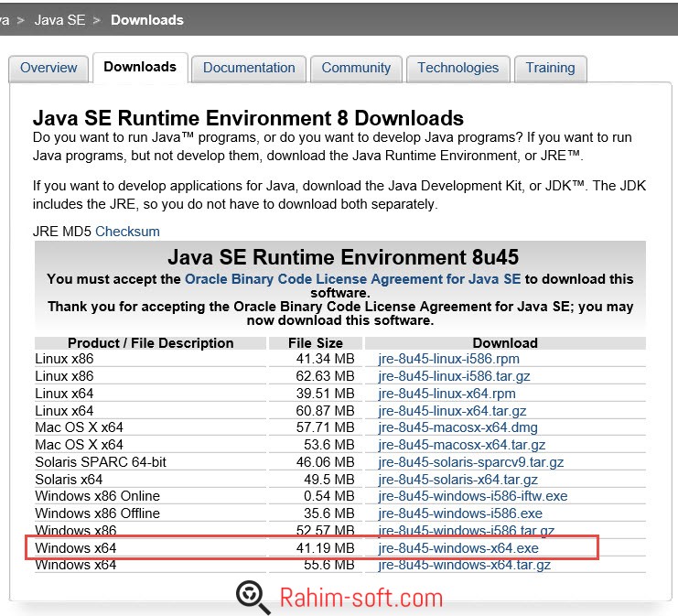Download jre-8u45-linux-x64.tar.gz
The height and width of the screenshot is (616, 678).
[x=452, y=411]
